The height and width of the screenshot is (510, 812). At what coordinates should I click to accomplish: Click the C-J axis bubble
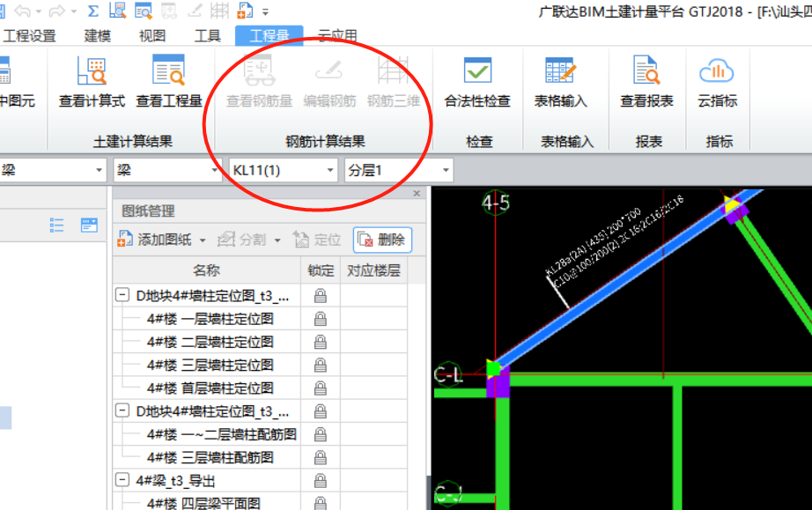[x=447, y=492]
